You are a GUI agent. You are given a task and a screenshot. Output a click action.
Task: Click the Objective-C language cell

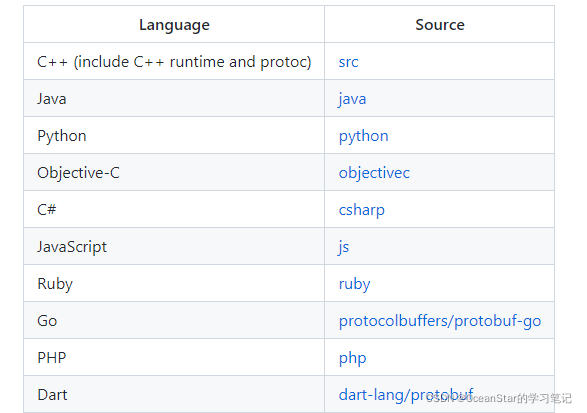tap(174, 172)
